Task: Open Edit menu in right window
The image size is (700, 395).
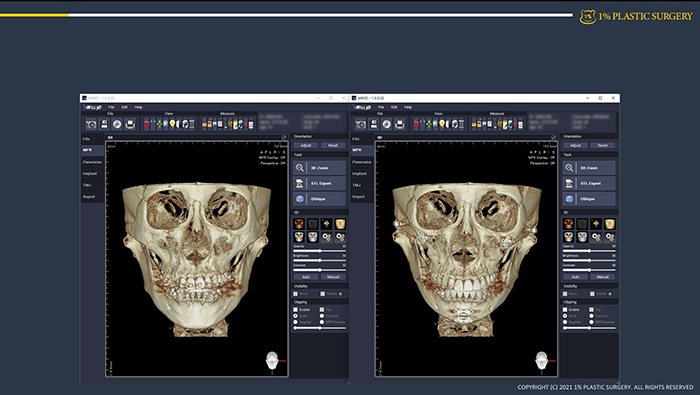Action: click(394, 107)
